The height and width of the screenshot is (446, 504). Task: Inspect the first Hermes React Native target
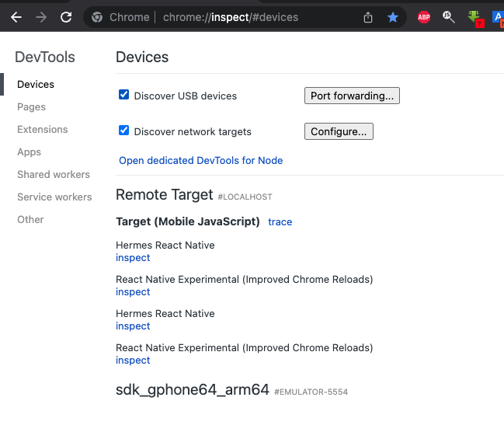[x=133, y=258]
